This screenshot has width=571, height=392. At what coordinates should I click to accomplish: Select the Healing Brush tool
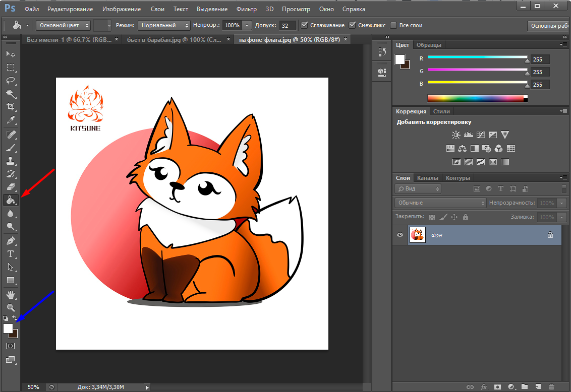click(x=11, y=135)
